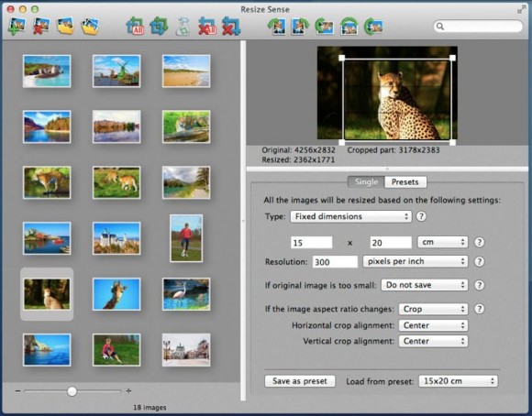This screenshot has height=416, width=532.
Task: Click the Save as preset button
Action: (300, 381)
